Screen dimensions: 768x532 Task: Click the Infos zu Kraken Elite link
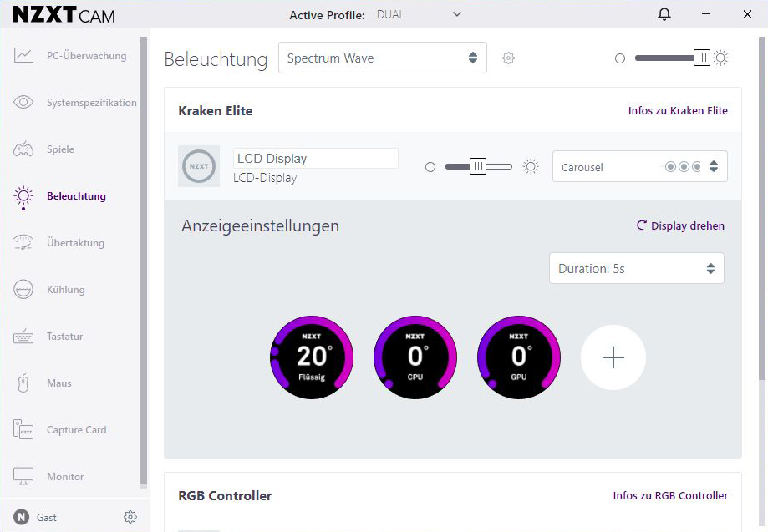(678, 110)
